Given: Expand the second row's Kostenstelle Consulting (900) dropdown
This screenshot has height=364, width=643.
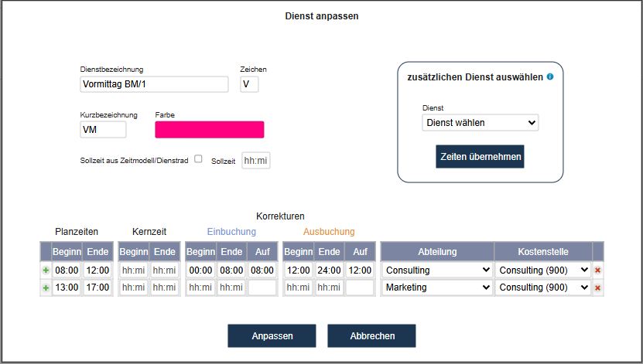Looking at the screenshot, I should click(543, 287).
